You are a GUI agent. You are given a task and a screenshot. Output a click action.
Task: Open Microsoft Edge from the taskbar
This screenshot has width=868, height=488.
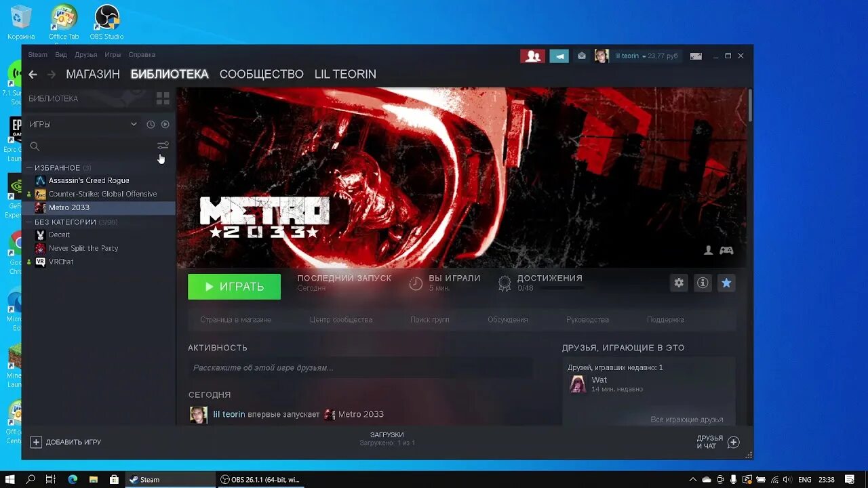click(73, 479)
